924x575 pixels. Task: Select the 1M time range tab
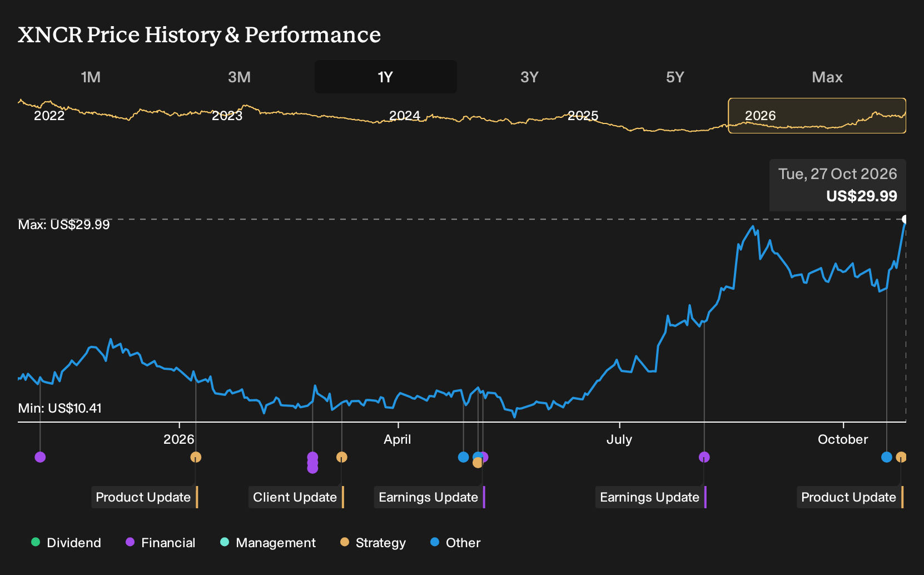click(x=91, y=77)
